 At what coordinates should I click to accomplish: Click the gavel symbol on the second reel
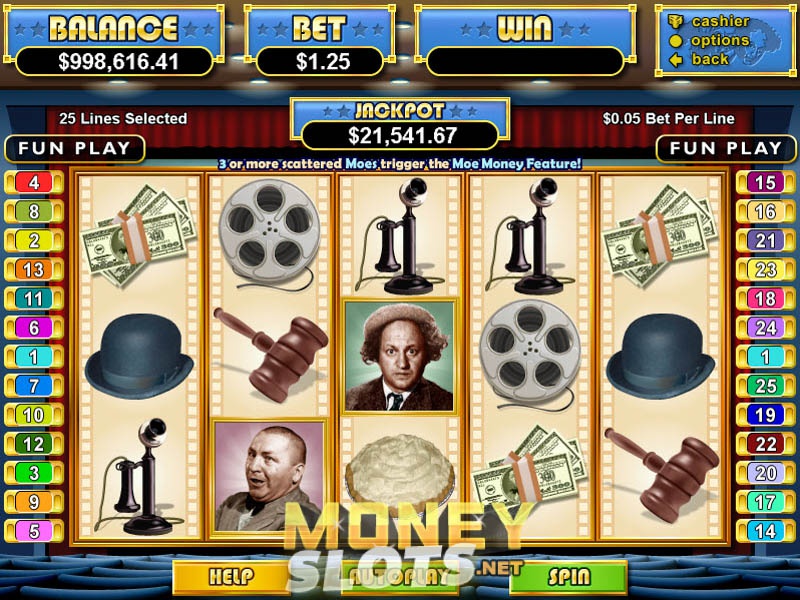point(270,355)
